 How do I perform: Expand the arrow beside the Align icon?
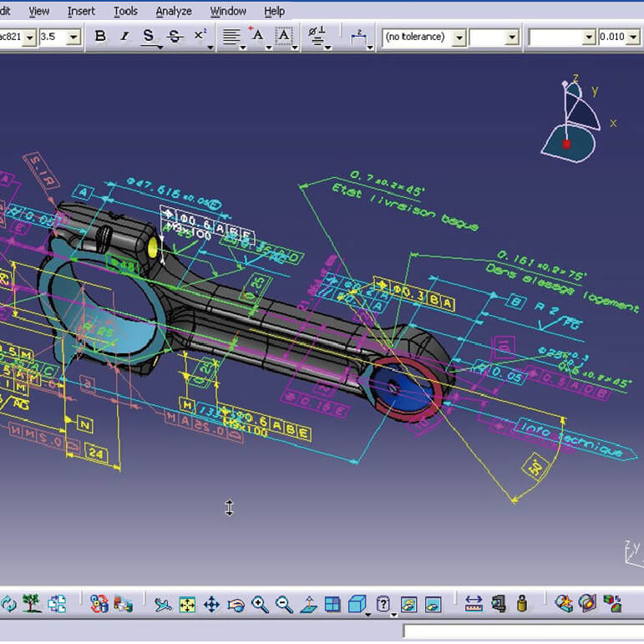(x=243, y=48)
